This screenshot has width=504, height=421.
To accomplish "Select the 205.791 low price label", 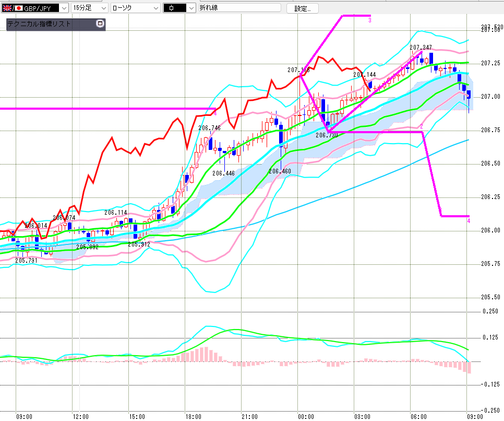I will (x=26, y=260).
